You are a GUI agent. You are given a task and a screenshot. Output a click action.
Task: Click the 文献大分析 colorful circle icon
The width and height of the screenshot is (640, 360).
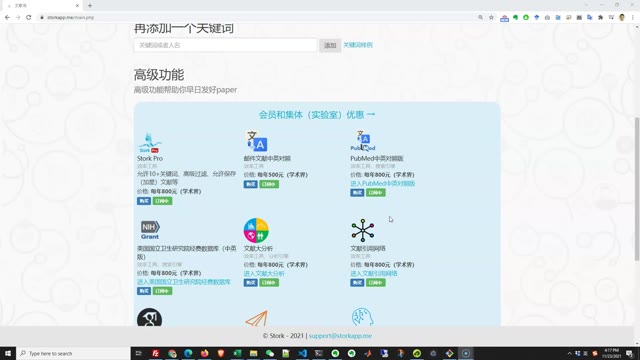coord(256,230)
